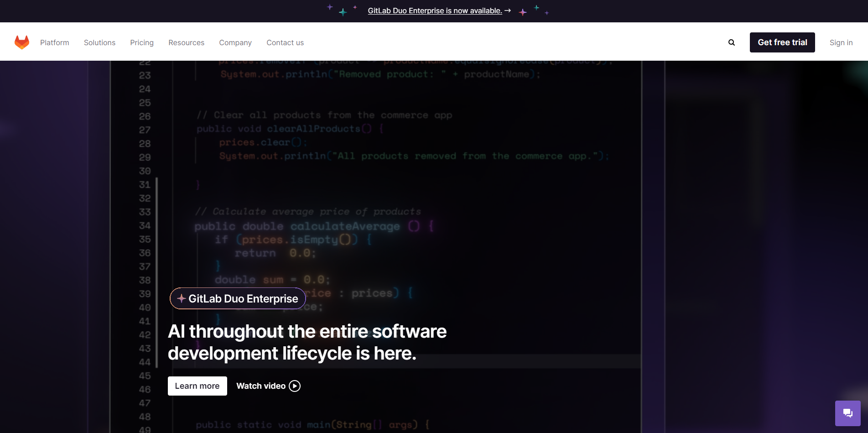Select Contact us in the navigation bar

point(285,42)
